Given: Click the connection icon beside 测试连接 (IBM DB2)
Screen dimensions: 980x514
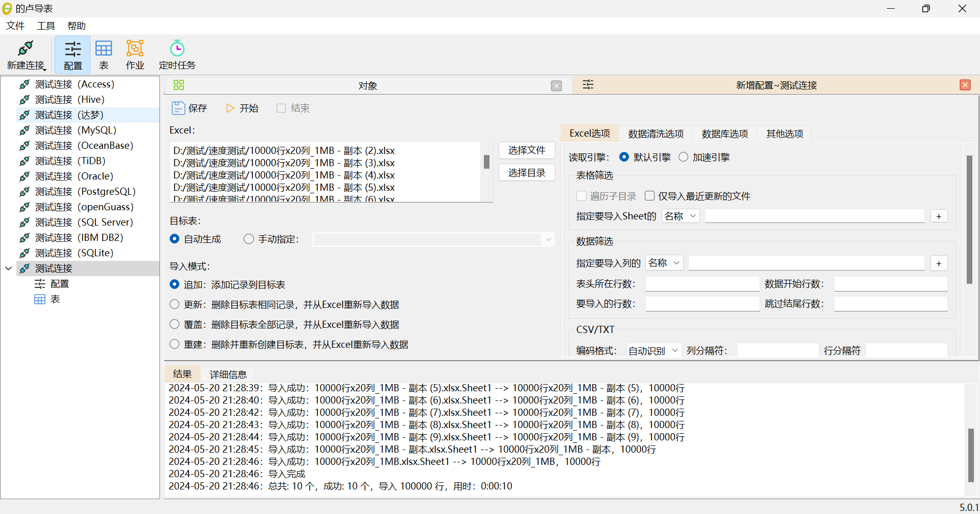Looking at the screenshot, I should (x=25, y=238).
